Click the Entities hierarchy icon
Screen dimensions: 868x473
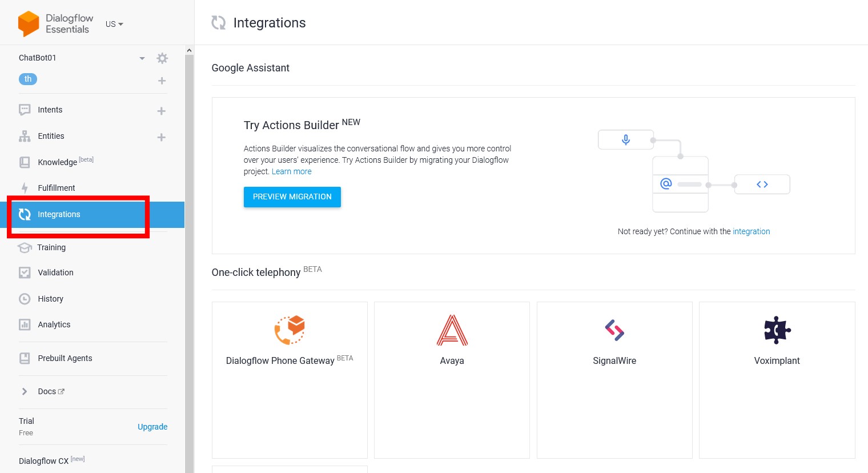point(25,136)
